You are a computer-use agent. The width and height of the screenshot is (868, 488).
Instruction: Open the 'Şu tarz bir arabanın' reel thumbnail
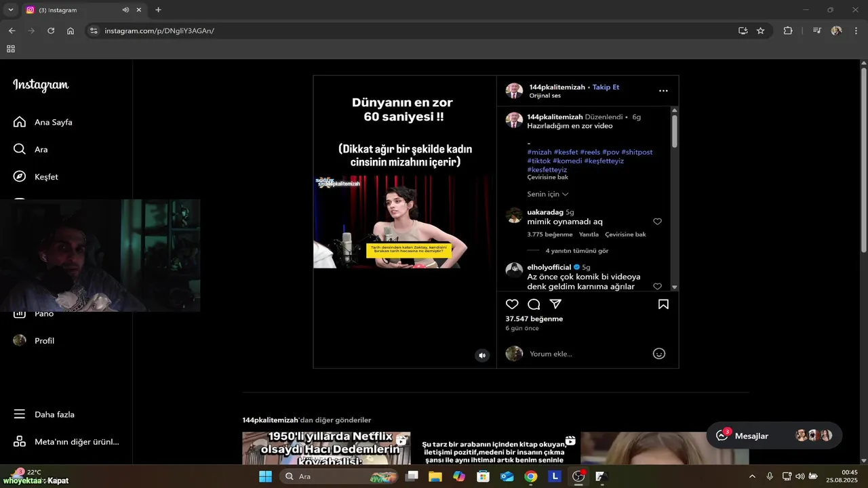(x=495, y=448)
